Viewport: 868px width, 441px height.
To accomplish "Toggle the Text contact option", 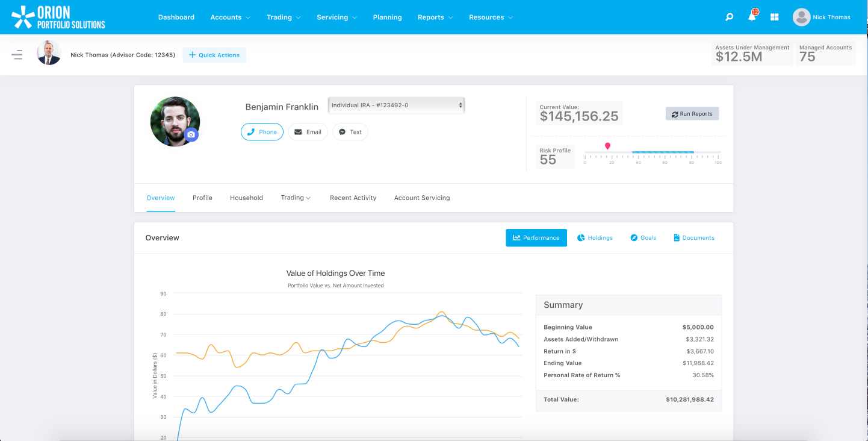I will click(x=350, y=131).
